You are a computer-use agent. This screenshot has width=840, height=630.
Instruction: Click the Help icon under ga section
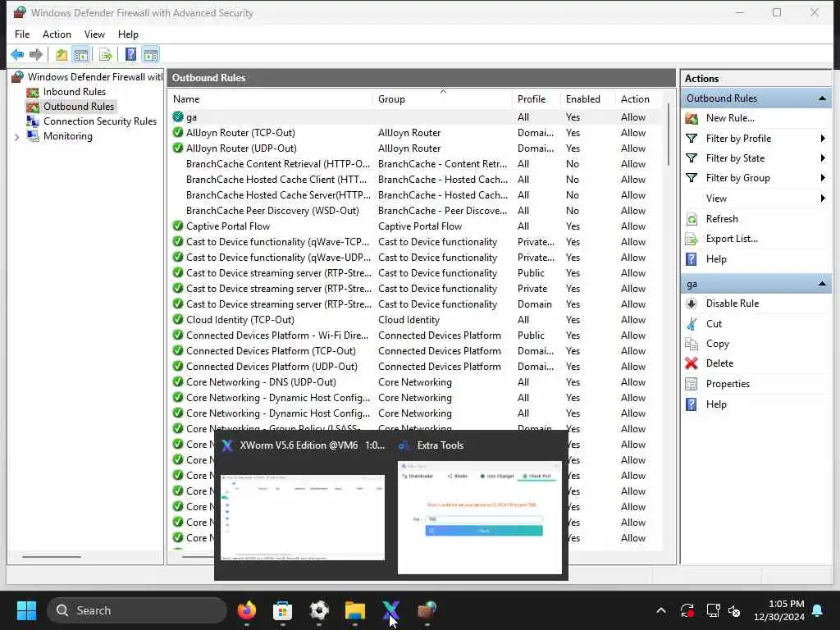coord(692,404)
